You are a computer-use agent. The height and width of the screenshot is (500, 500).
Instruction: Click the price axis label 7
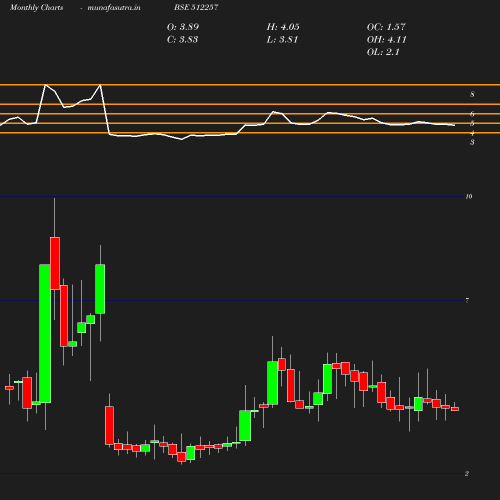(467, 301)
